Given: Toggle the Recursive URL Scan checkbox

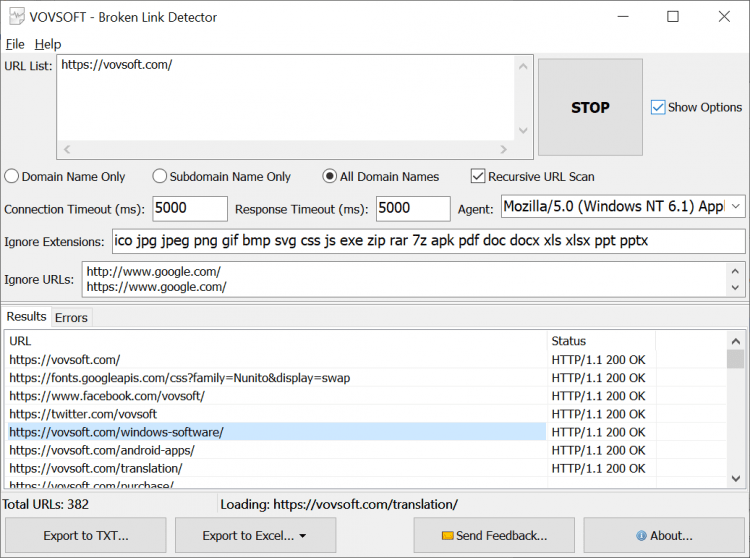Looking at the screenshot, I should 478,176.
